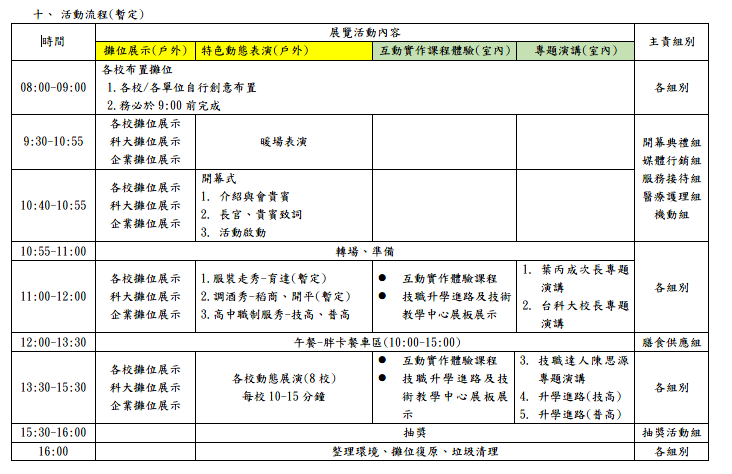Select the 整理環境、攤位復原、垃圾清理 row

click(x=414, y=452)
